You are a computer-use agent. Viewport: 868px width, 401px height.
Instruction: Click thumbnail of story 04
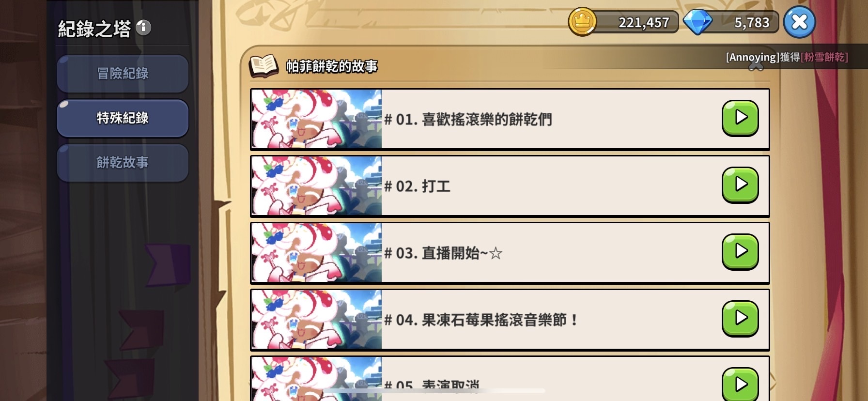click(317, 319)
